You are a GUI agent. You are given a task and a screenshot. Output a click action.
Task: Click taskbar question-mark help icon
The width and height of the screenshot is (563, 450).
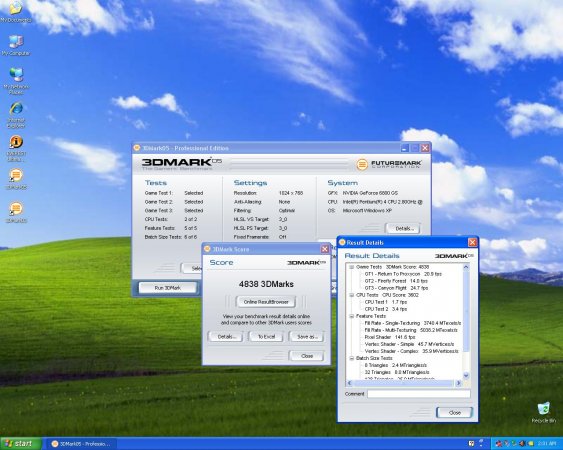click(472, 444)
